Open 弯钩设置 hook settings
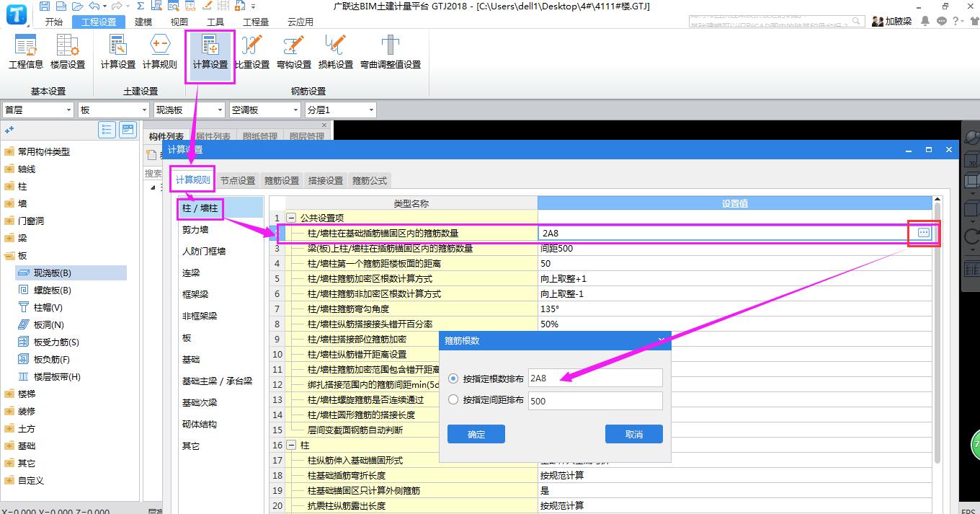 (x=294, y=52)
